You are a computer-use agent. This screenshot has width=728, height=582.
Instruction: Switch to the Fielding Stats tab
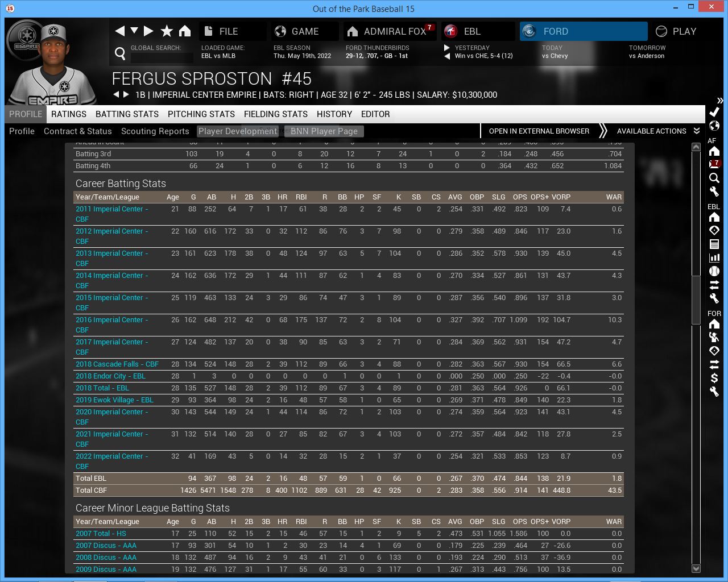coord(275,114)
